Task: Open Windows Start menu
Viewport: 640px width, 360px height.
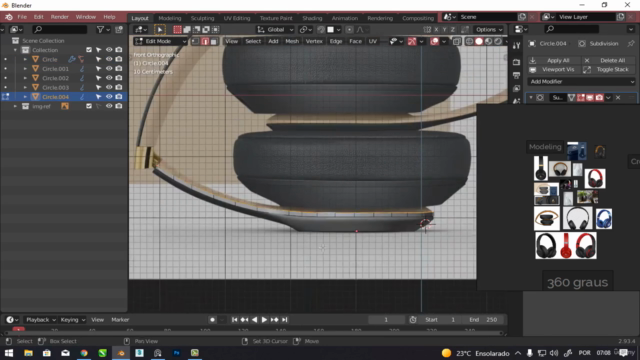Action: tap(9, 353)
